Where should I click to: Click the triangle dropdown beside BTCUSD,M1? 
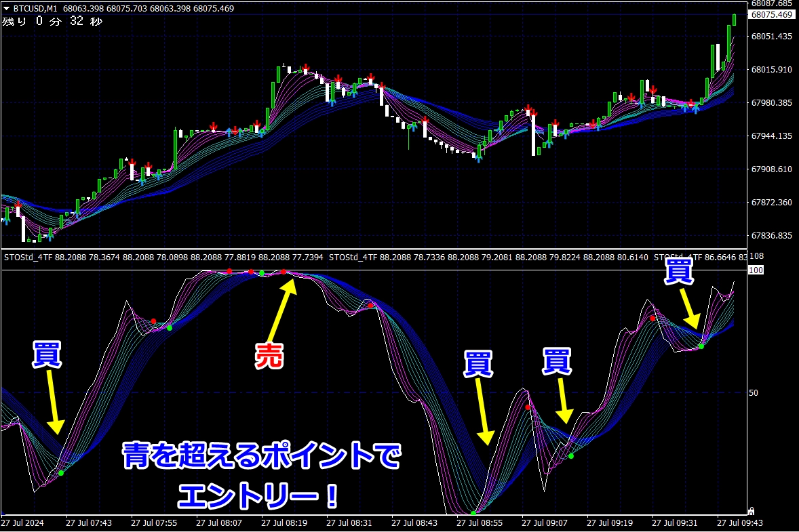click(x=6, y=8)
